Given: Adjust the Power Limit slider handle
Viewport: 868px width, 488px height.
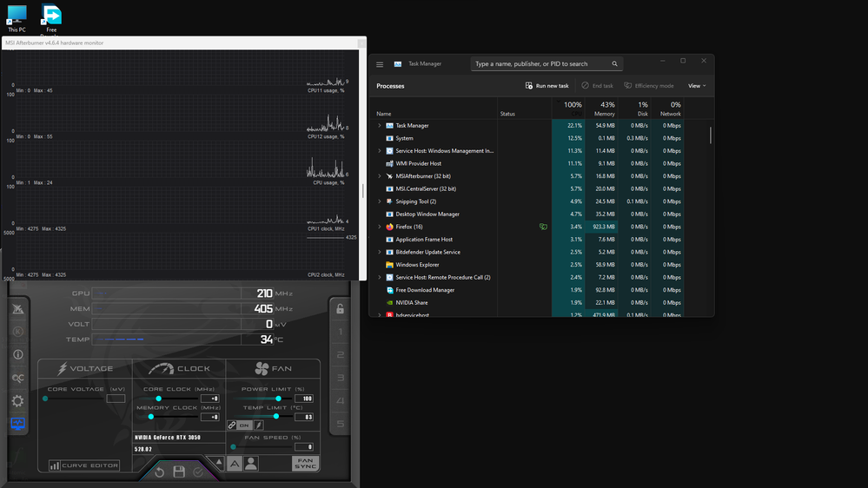Looking at the screenshot, I should pos(278,399).
